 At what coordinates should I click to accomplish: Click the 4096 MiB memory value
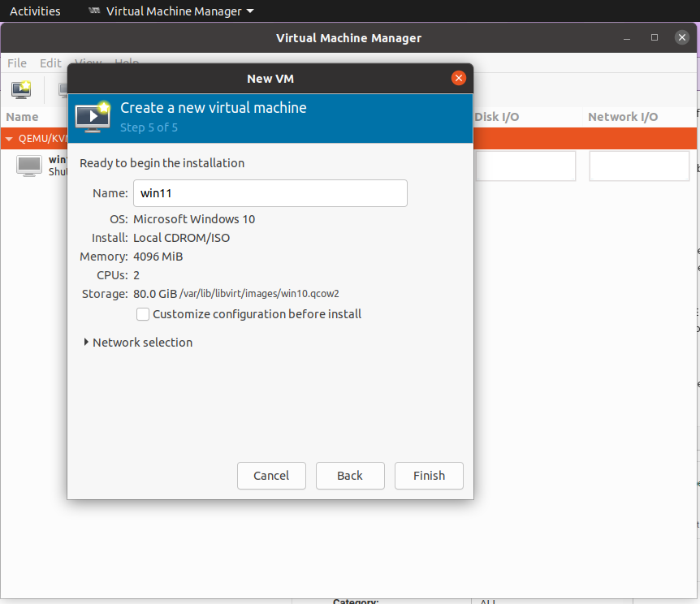point(158,257)
